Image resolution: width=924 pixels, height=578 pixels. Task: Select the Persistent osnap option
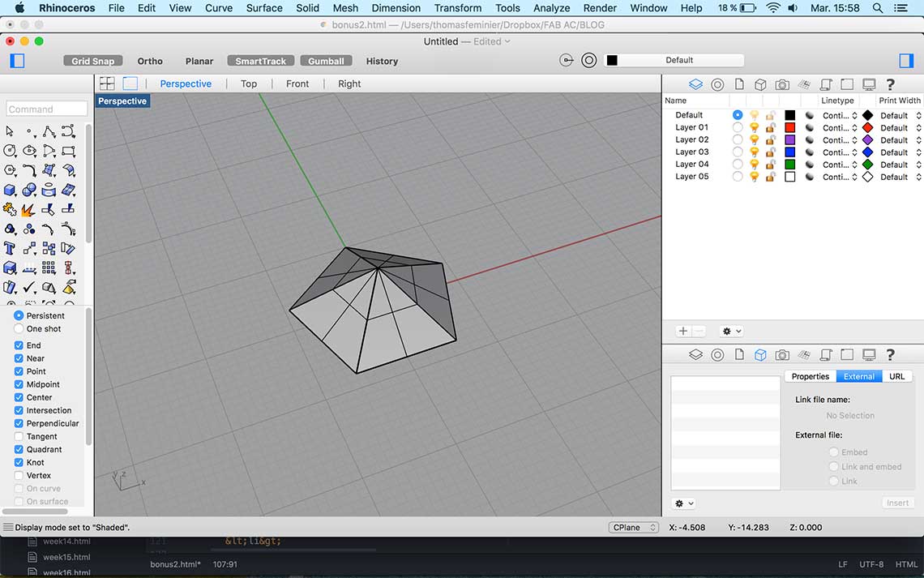[19, 316]
